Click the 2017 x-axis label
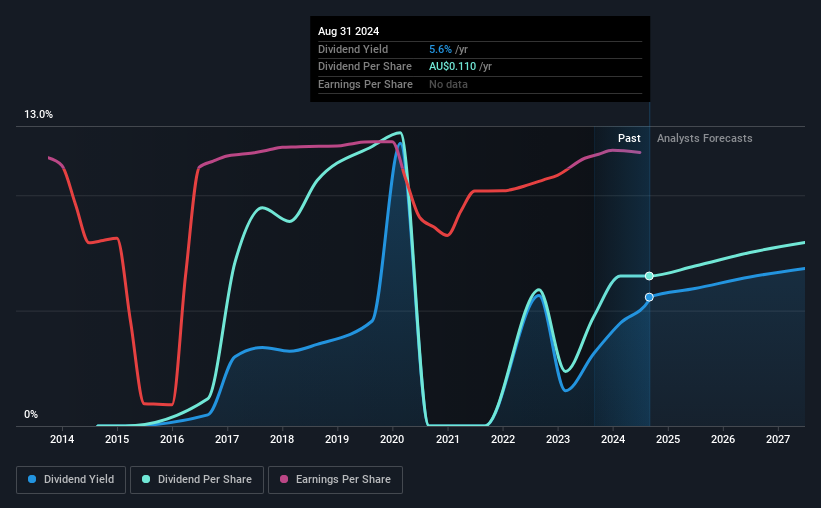This screenshot has height=508, width=821. point(227,439)
